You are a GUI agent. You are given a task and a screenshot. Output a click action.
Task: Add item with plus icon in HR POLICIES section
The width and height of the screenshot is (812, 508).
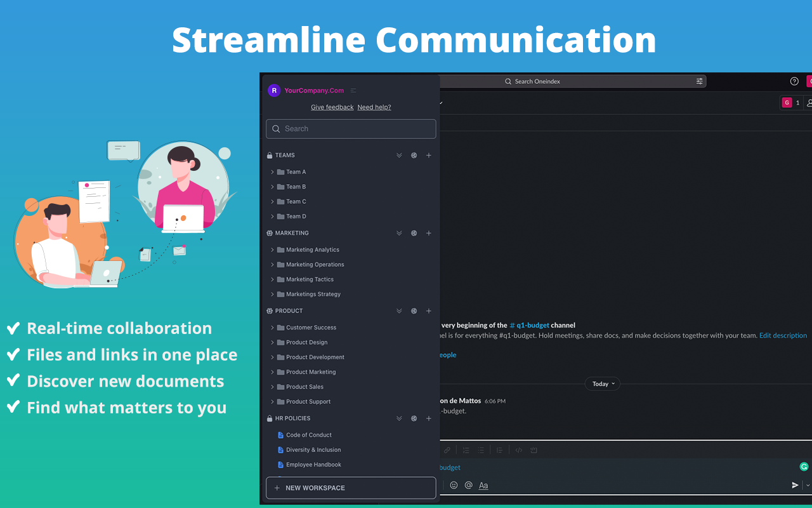coord(429,418)
